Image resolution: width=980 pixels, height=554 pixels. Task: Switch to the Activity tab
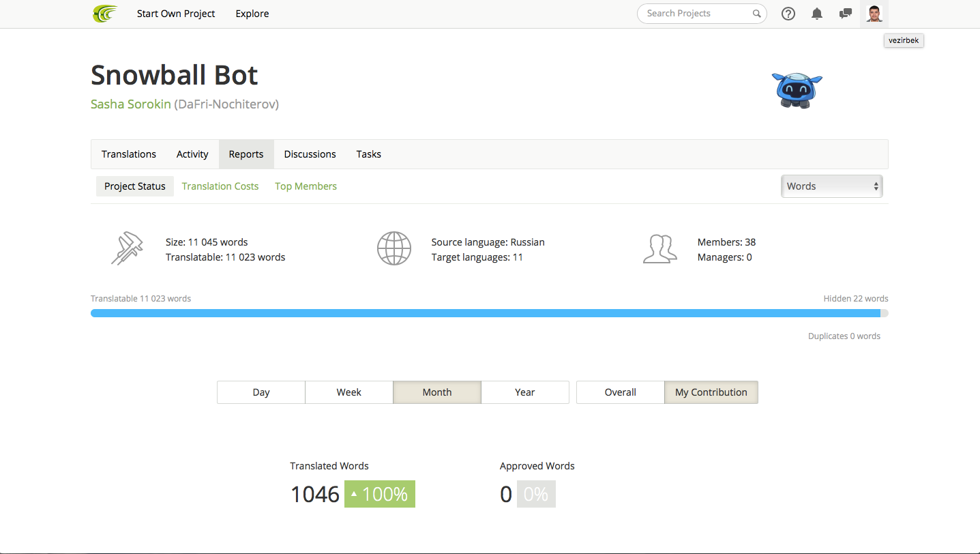[192, 154]
